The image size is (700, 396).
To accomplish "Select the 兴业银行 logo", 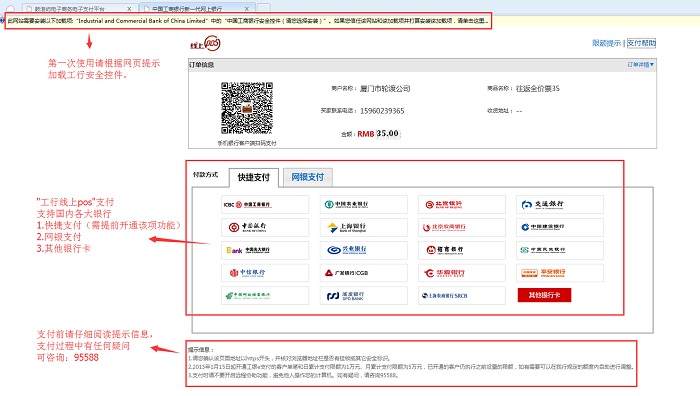I will [x=363, y=250].
